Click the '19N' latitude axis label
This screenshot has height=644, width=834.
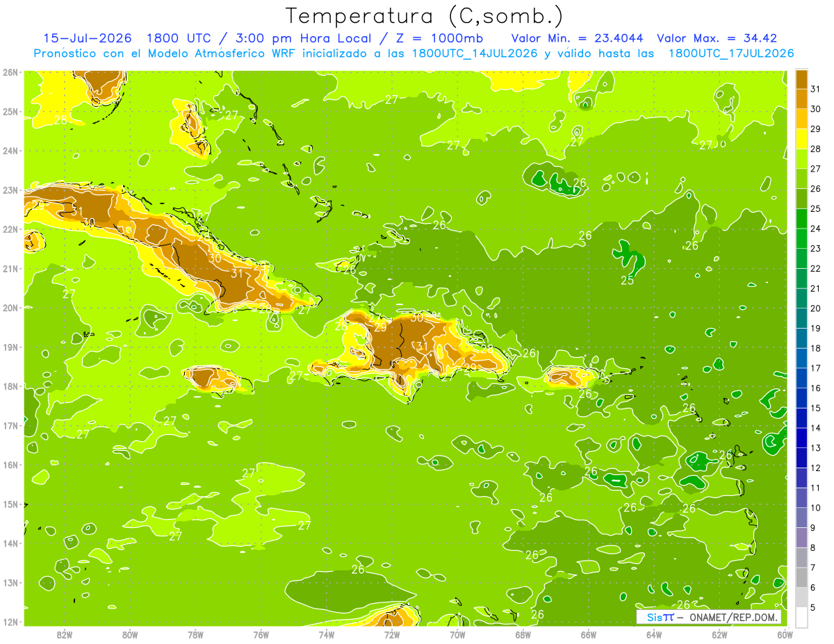coord(10,347)
